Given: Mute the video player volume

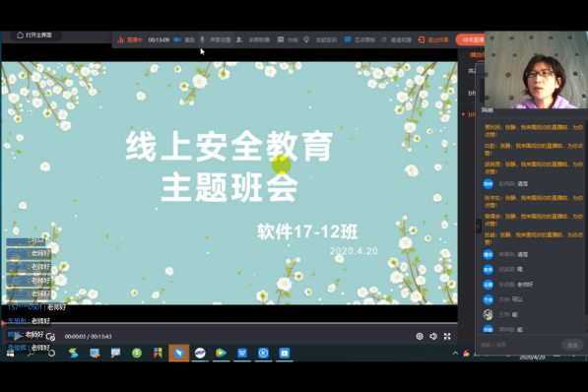Looking at the screenshot, I should [433, 337].
